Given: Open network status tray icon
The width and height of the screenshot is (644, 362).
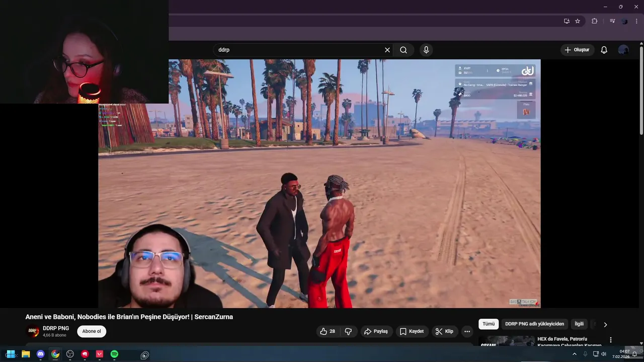Looking at the screenshot, I should [596, 354].
